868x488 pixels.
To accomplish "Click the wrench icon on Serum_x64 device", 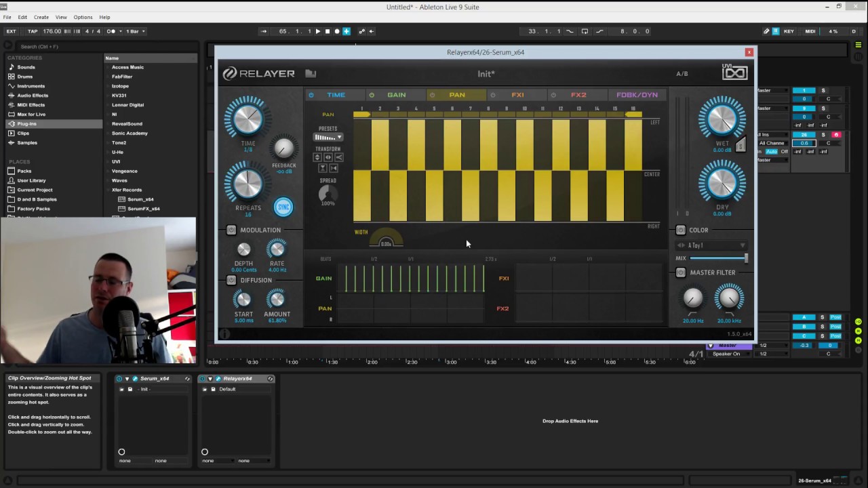I will coord(135,379).
